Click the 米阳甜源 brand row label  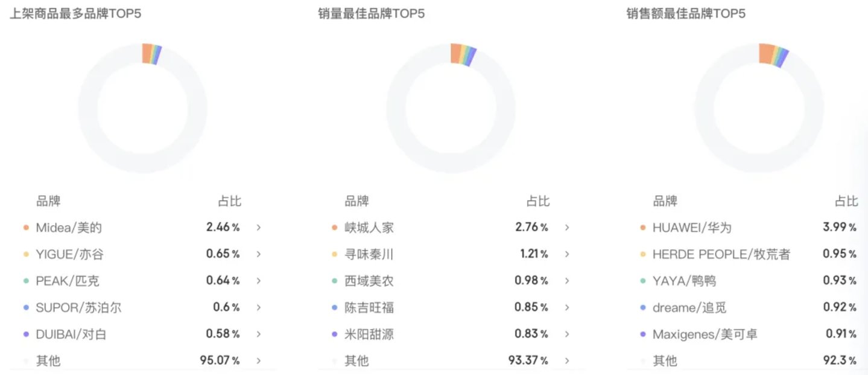(369, 334)
